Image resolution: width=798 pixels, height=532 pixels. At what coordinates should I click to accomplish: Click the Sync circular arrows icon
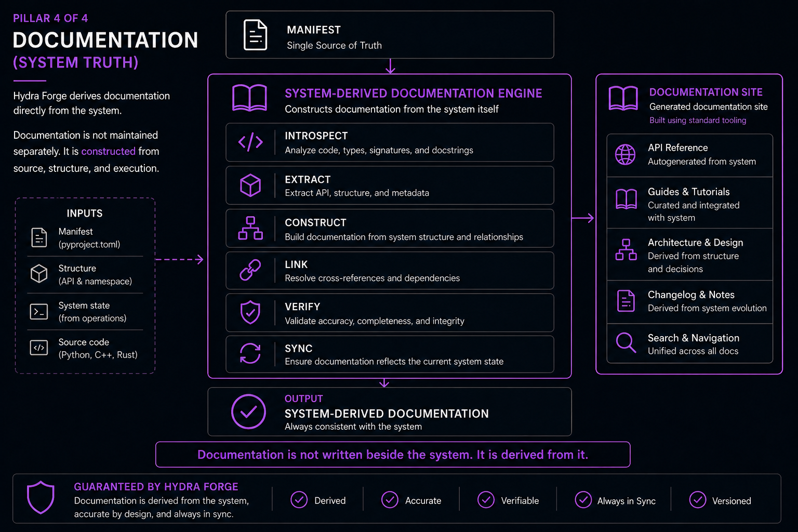250,353
